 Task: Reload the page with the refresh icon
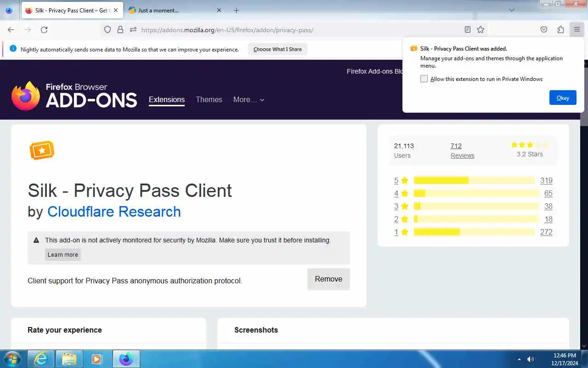coord(44,29)
